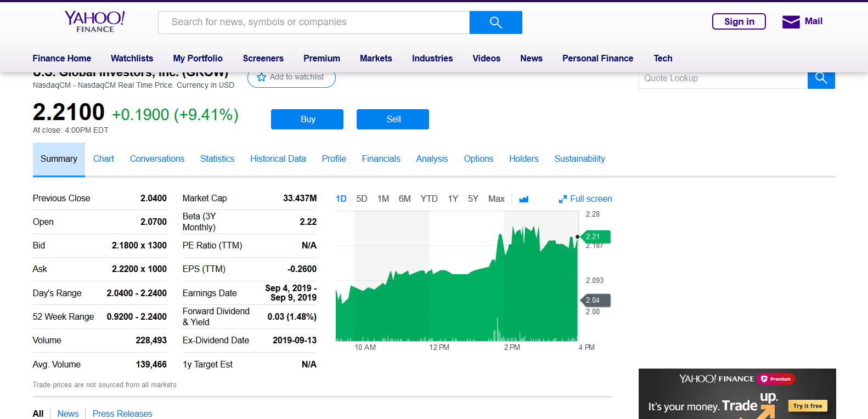The width and height of the screenshot is (868, 419).
Task: Open Mail via the envelope icon
Action: click(x=791, y=22)
